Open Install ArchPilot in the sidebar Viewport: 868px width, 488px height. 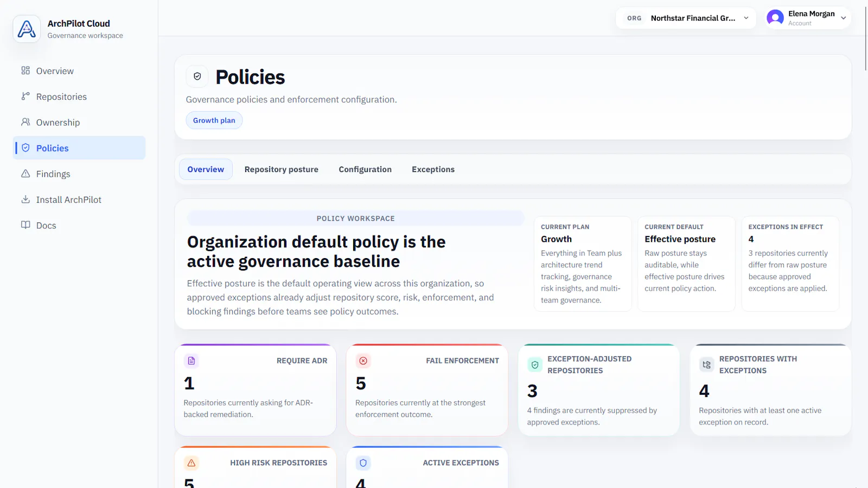(x=79, y=200)
